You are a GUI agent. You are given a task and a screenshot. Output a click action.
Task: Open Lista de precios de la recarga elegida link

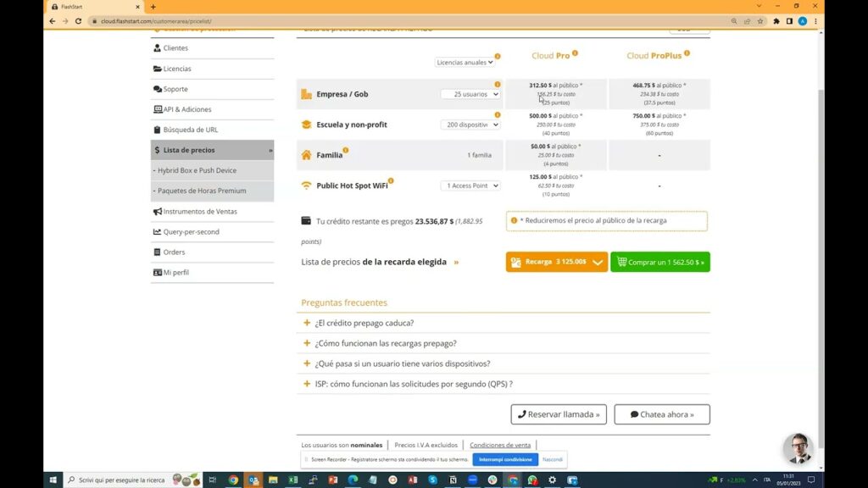pos(380,262)
